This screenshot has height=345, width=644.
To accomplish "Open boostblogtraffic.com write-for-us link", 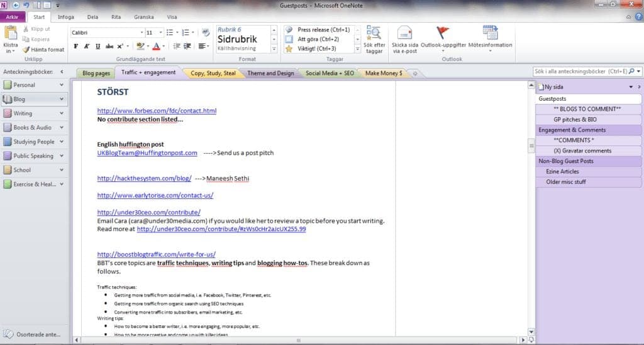I will (x=156, y=254).
